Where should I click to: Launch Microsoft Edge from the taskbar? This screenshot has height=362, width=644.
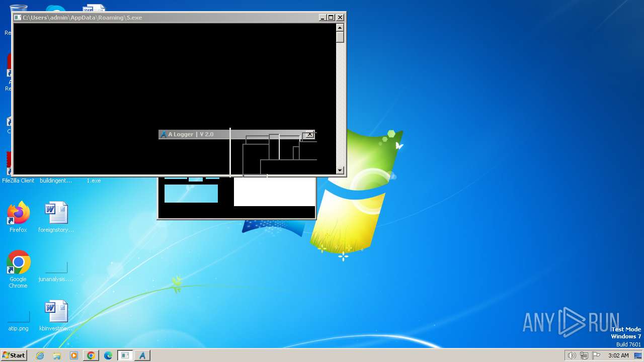[x=108, y=355]
